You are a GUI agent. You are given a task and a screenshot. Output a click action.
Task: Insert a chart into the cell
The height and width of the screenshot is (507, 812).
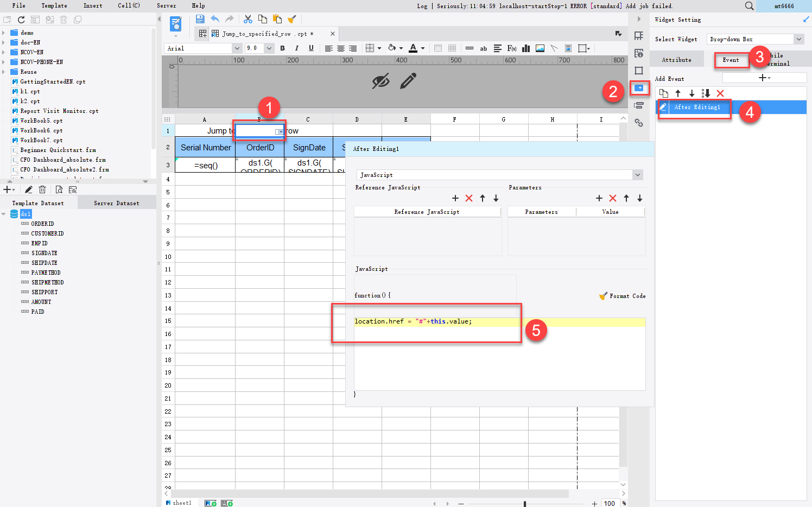pos(526,48)
